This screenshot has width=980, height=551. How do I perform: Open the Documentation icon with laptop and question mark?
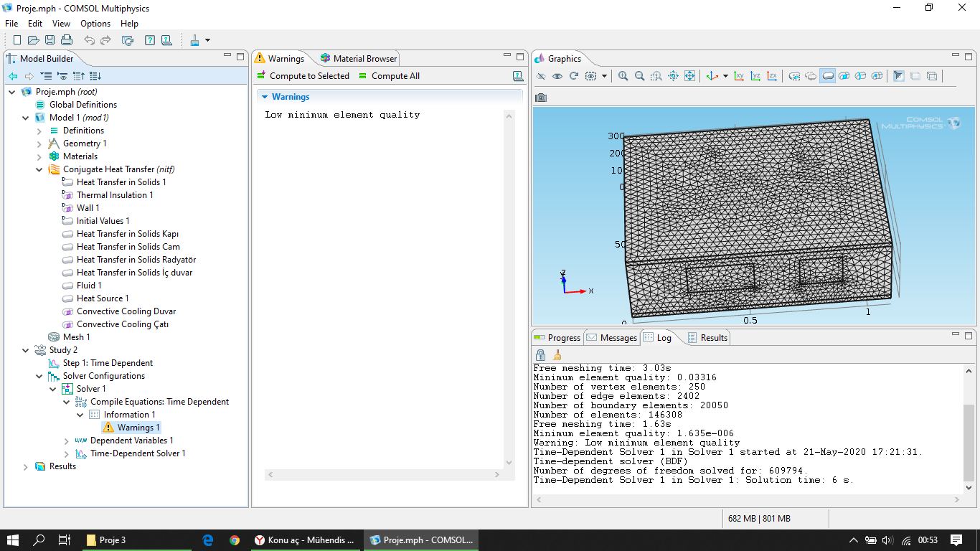click(166, 40)
